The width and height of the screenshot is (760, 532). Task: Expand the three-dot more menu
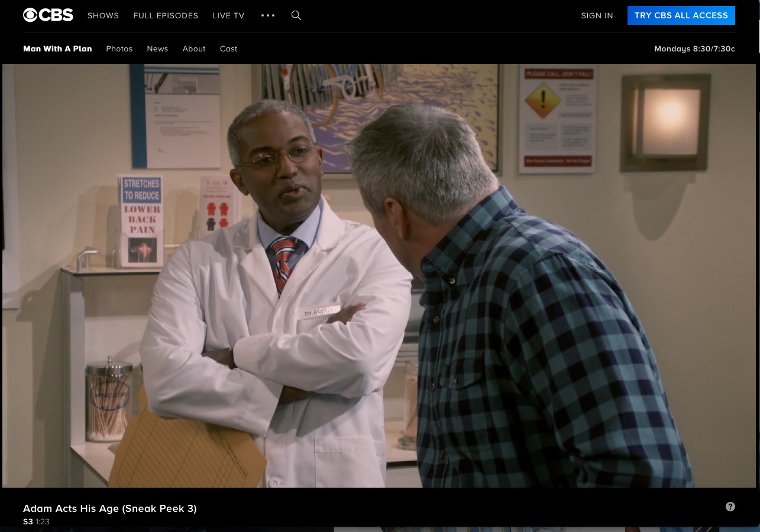268,15
